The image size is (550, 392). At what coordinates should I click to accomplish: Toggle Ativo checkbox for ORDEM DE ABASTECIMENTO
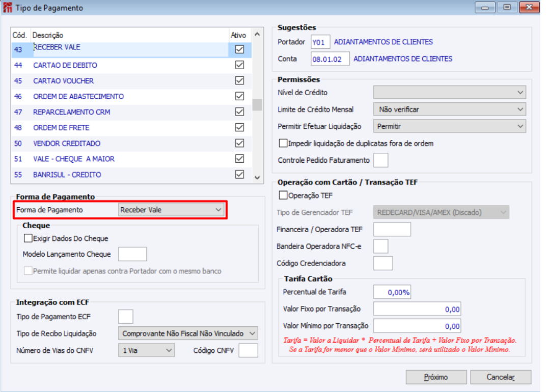[239, 96]
